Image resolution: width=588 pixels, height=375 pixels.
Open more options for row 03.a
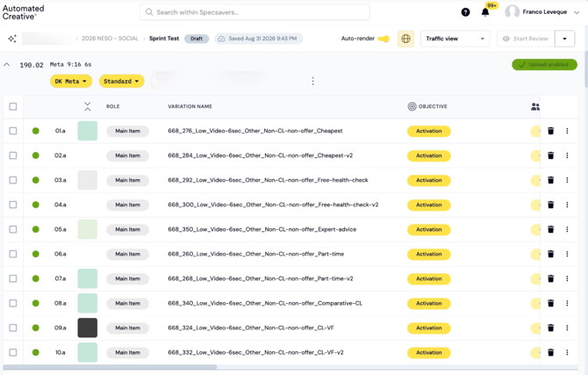(x=567, y=180)
